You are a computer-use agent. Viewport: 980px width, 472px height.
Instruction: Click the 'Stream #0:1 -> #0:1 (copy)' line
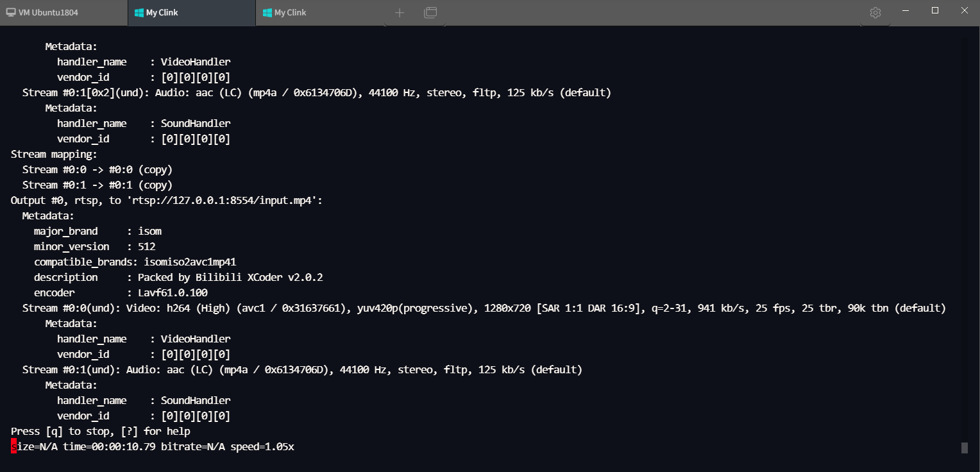coord(97,185)
